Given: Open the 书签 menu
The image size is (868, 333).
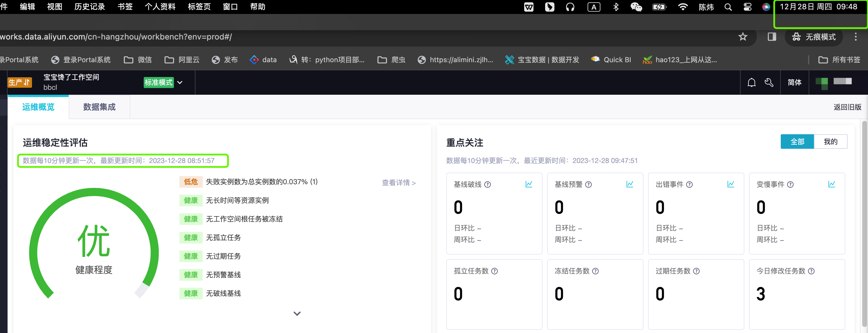Looking at the screenshot, I should click(x=125, y=7).
